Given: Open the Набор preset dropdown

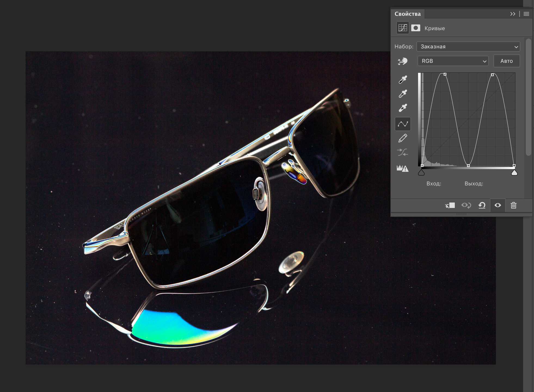Looking at the screenshot, I should pos(468,46).
